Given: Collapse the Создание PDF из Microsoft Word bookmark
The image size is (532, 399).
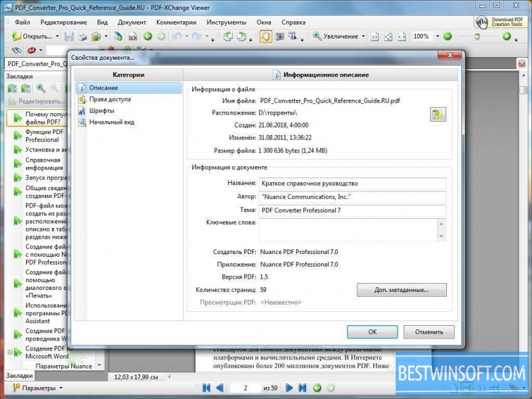Looking at the screenshot, I should point(10,352).
